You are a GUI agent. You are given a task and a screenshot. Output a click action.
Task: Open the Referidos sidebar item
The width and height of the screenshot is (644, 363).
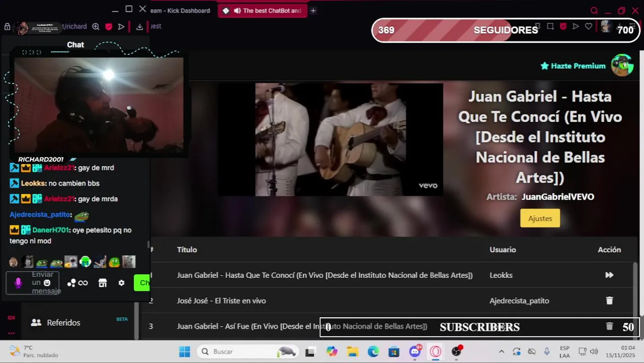tap(63, 323)
